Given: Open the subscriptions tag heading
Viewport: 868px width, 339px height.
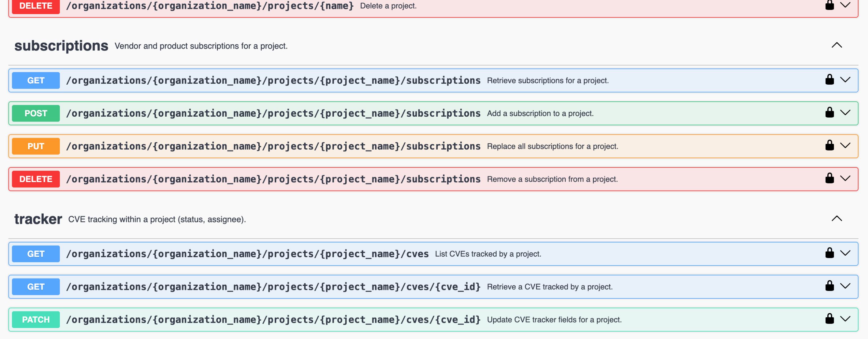Looking at the screenshot, I should 61,46.
